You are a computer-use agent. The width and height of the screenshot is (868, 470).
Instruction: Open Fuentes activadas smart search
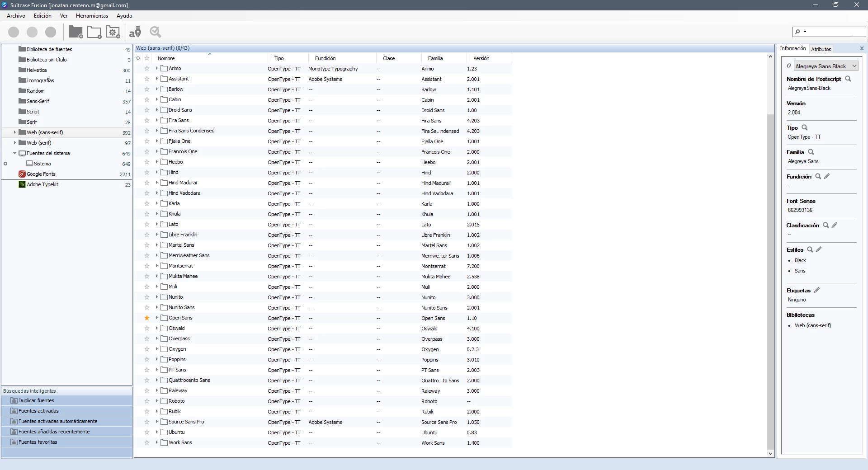click(x=67, y=411)
